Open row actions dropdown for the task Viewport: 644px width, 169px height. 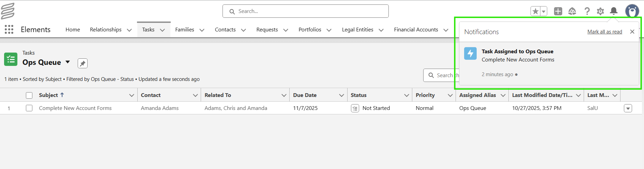coord(628,108)
